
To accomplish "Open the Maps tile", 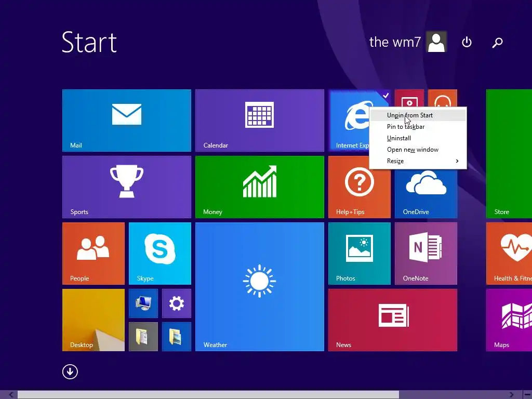I will click(x=509, y=320).
